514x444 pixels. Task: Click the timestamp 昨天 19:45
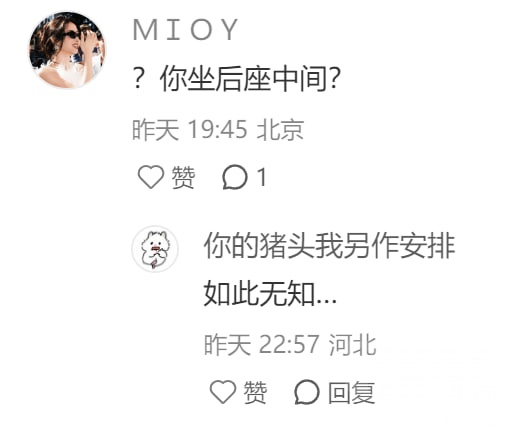click(x=190, y=129)
